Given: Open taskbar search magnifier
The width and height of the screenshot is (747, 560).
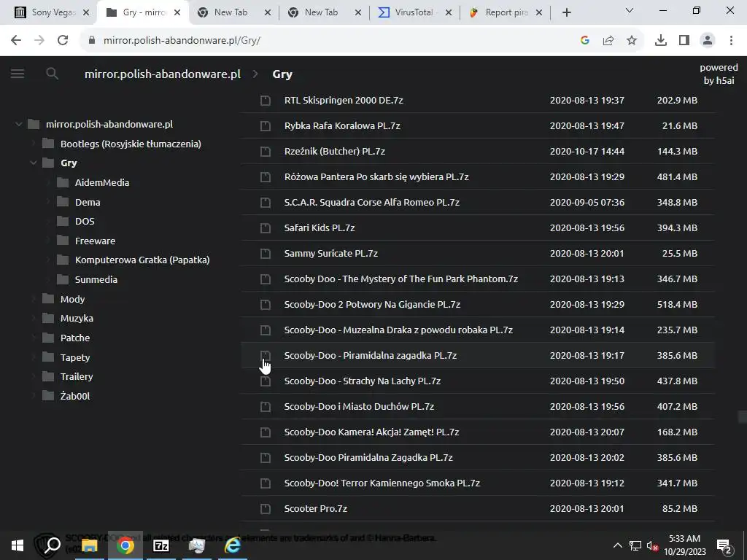Looking at the screenshot, I should [x=53, y=545].
